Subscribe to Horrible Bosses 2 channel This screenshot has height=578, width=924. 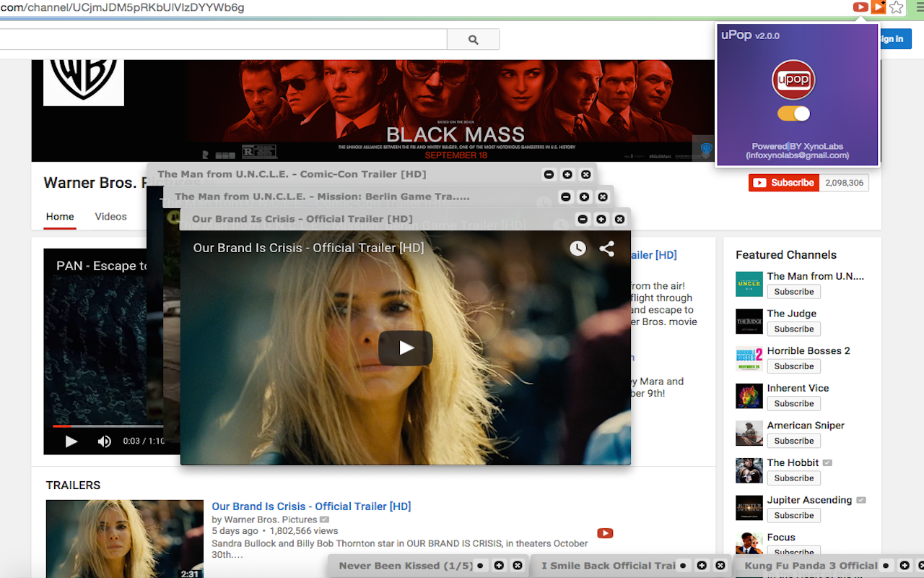[x=794, y=366]
